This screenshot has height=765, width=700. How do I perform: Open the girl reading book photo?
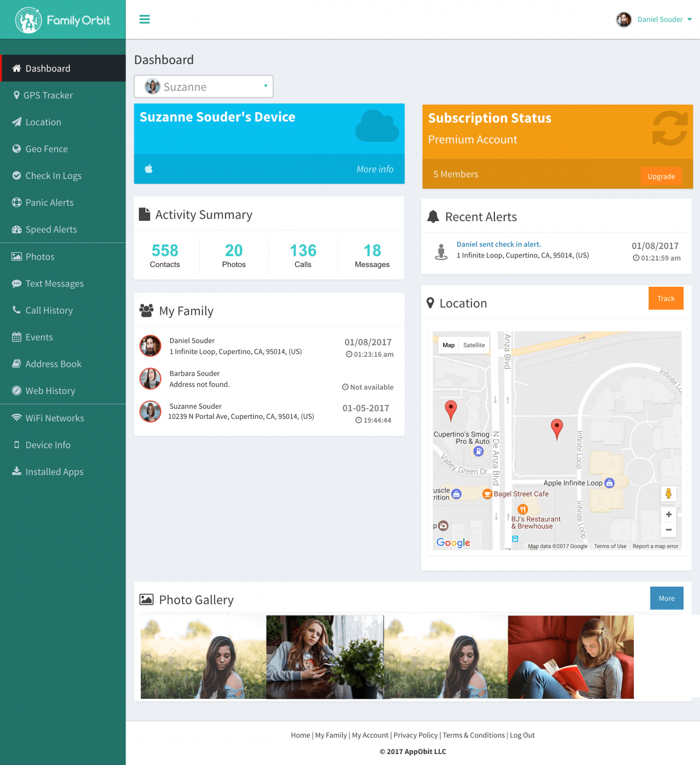pyautogui.click(x=571, y=657)
